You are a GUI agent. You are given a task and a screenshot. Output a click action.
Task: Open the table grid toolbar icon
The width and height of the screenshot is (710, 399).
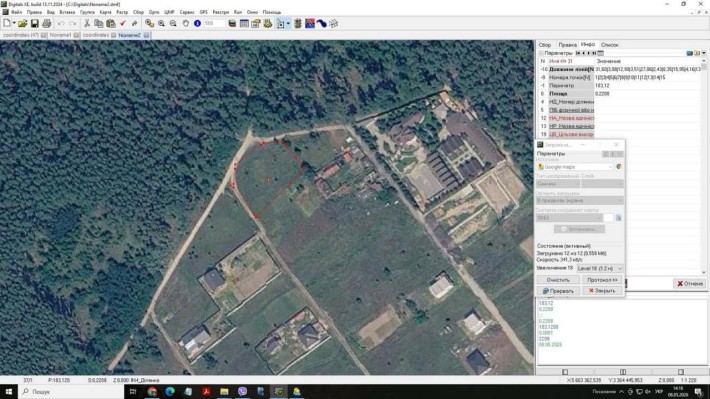point(244,24)
